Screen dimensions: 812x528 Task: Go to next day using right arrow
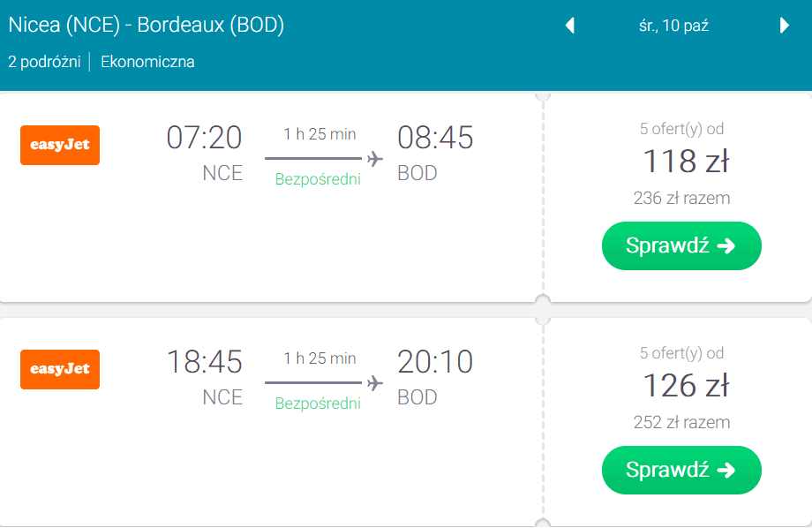click(x=785, y=26)
